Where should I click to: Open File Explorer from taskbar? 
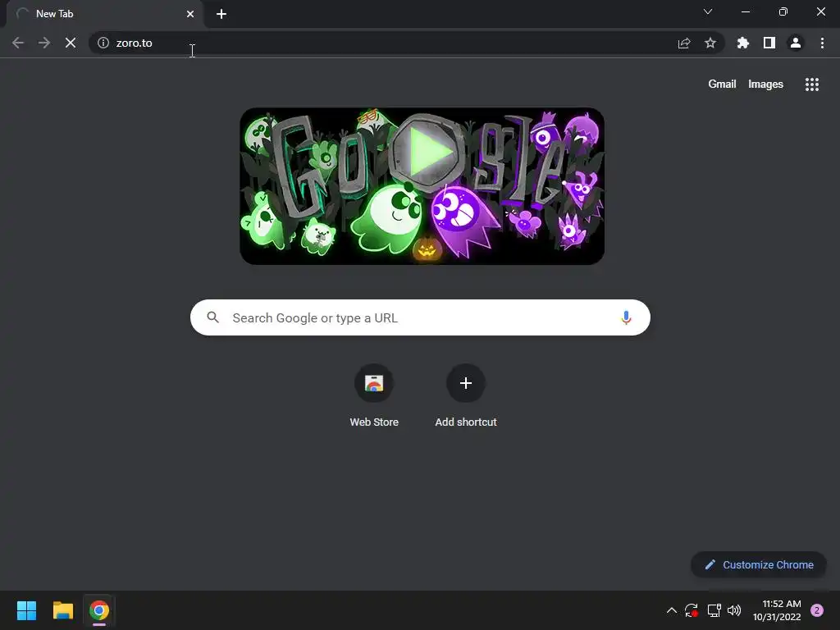(62, 610)
